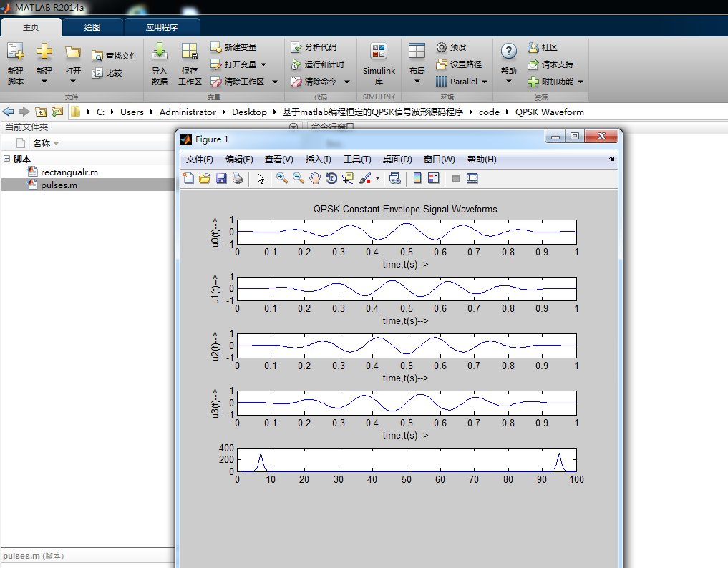Select the file pulses.m

click(59, 185)
